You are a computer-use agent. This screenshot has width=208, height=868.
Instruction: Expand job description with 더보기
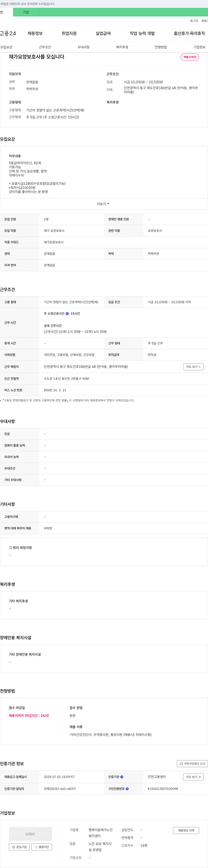tap(103, 204)
